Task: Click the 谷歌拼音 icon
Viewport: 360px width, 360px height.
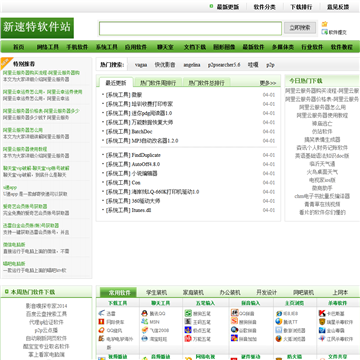Action: tap(234, 330)
